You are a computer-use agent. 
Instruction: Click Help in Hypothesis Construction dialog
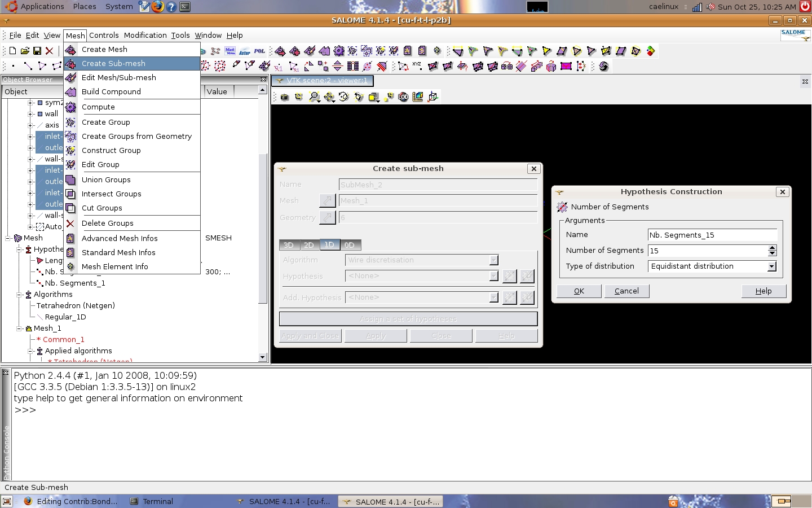(764, 291)
